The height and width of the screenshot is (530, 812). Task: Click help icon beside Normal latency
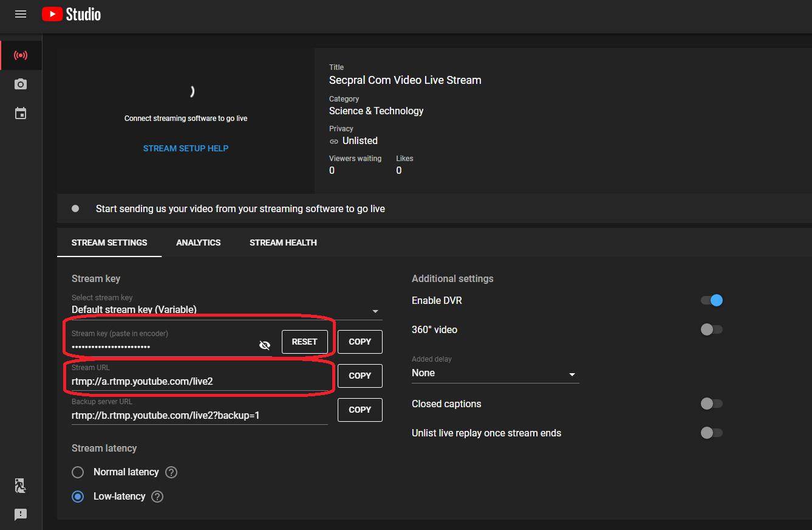[x=171, y=472]
